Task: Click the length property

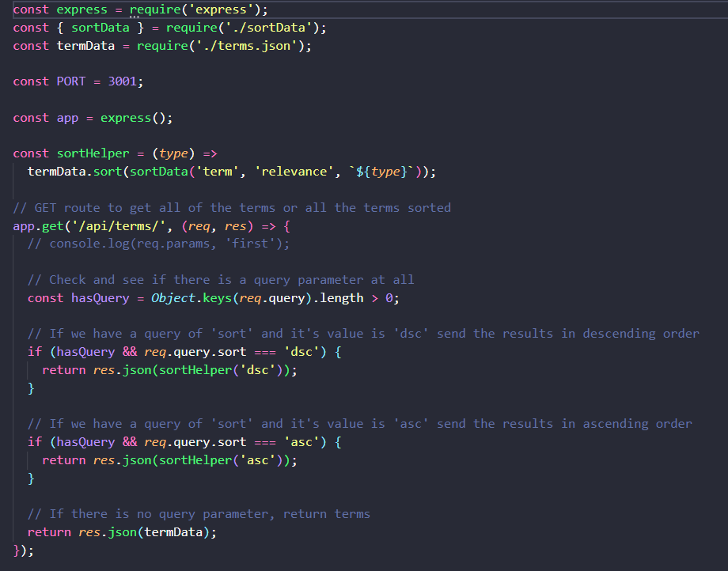Action: [x=341, y=298]
